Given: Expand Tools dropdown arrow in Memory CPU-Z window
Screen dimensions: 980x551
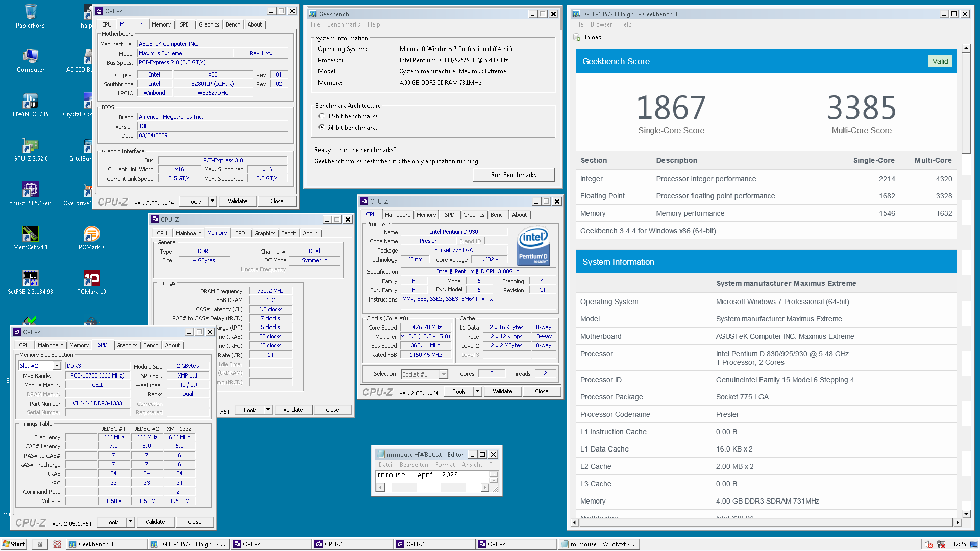Looking at the screenshot, I should click(x=268, y=410).
